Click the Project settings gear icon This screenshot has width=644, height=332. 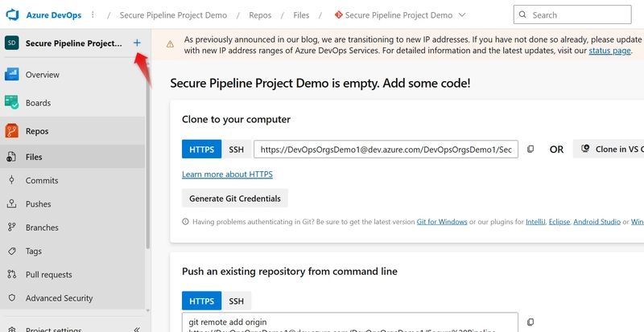click(12, 329)
